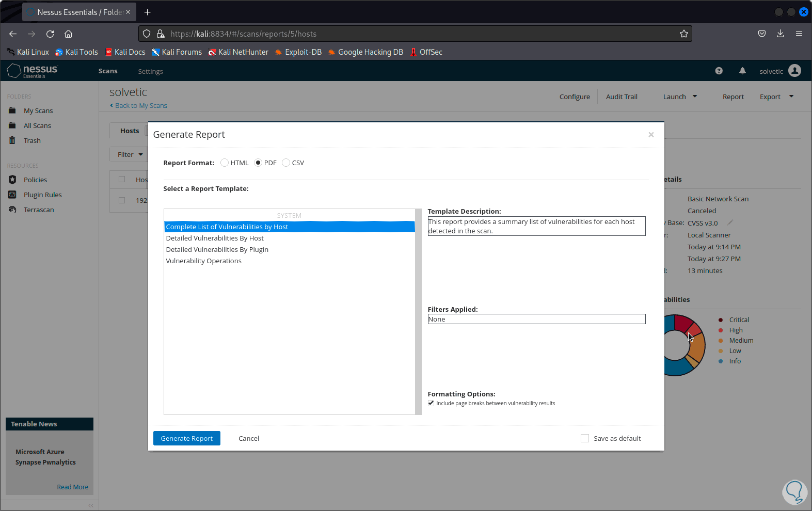Click the Generate Report button
Screen dimensions: 812x511
pyautogui.click(x=187, y=438)
